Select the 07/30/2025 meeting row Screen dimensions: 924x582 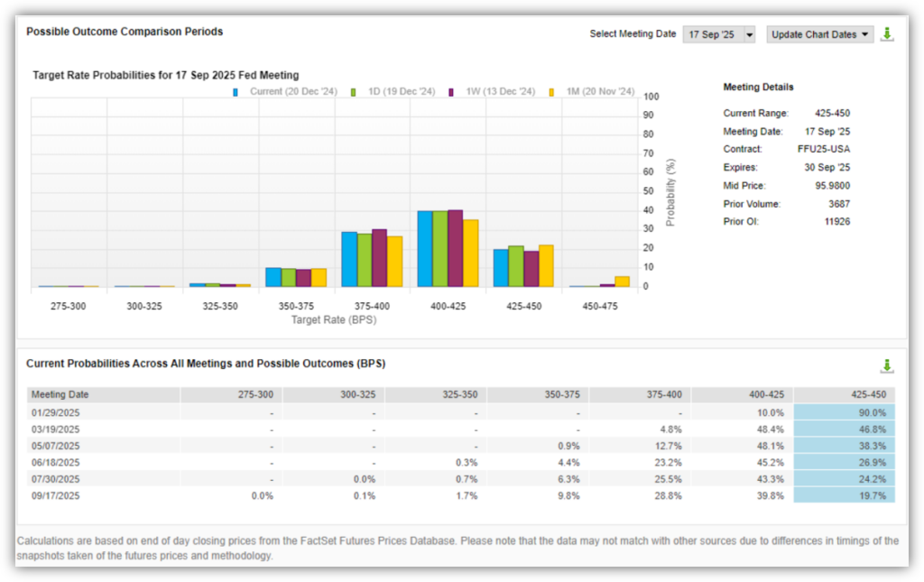point(461,479)
